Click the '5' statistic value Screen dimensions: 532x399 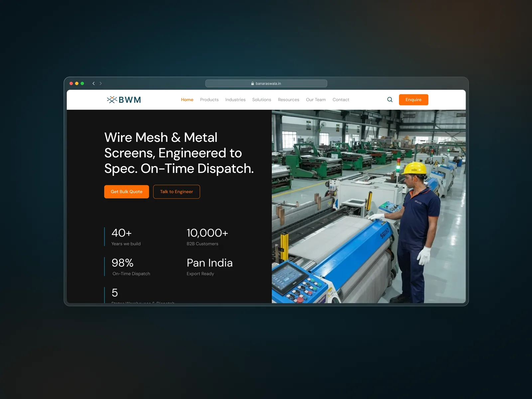pos(115,293)
